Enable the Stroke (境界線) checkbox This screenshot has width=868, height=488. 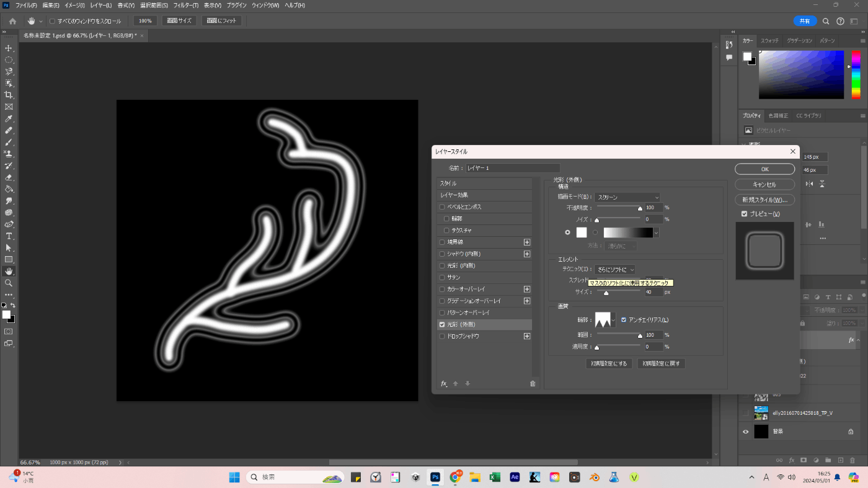(x=442, y=242)
